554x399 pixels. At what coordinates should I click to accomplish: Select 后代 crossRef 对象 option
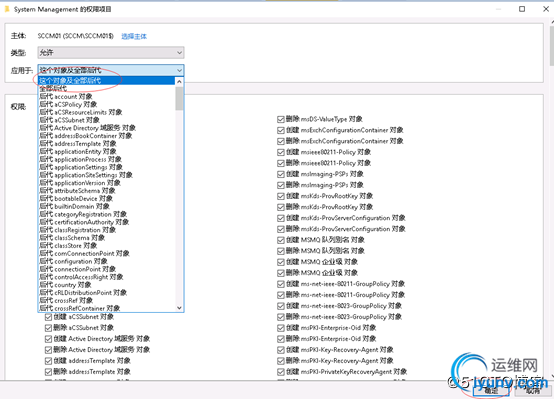click(x=106, y=300)
